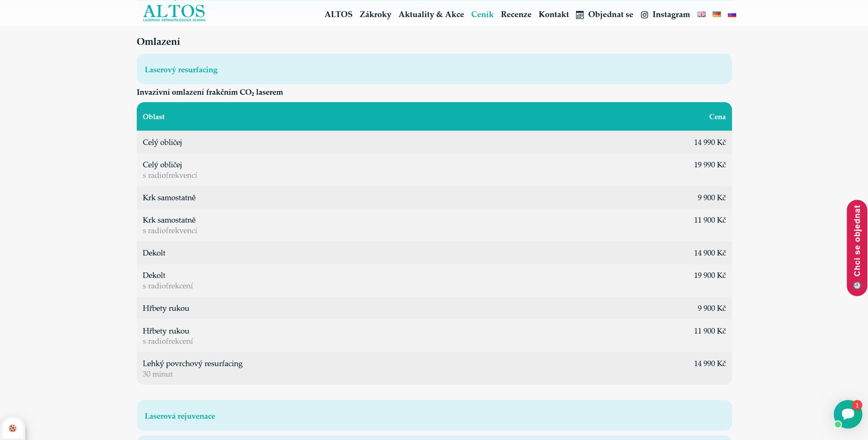This screenshot has height=440, width=868.
Task: Click the Omlazení heading
Action: coord(158,42)
